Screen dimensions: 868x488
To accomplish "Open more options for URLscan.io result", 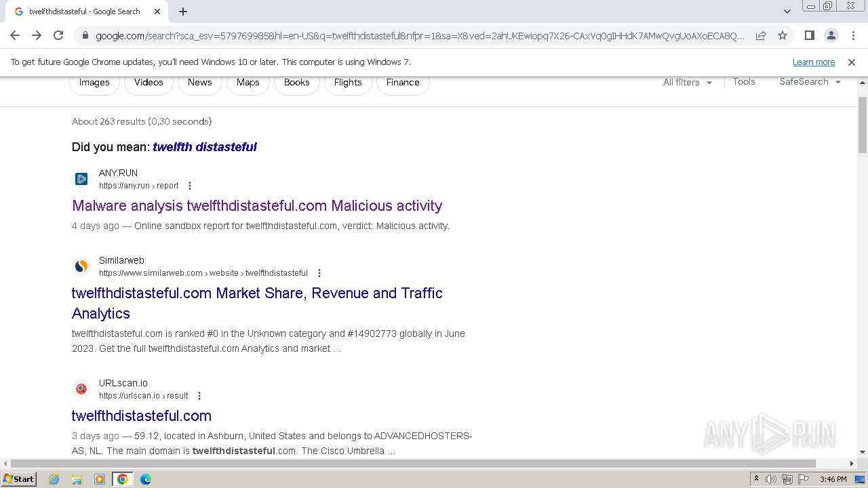I will coord(199,396).
